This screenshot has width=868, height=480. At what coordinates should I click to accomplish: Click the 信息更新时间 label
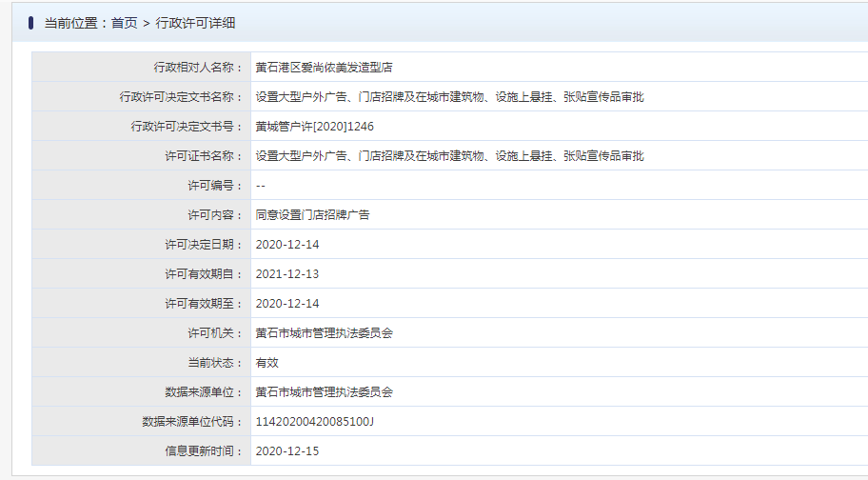click(204, 451)
